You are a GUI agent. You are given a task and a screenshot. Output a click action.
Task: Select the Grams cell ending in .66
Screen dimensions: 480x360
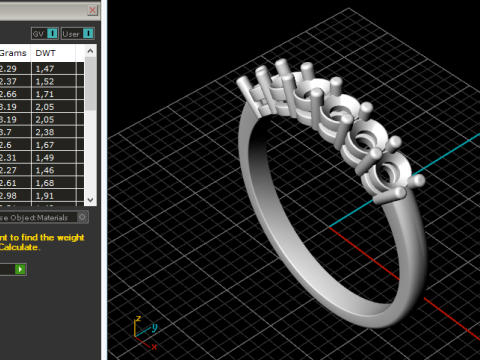(x=15, y=94)
